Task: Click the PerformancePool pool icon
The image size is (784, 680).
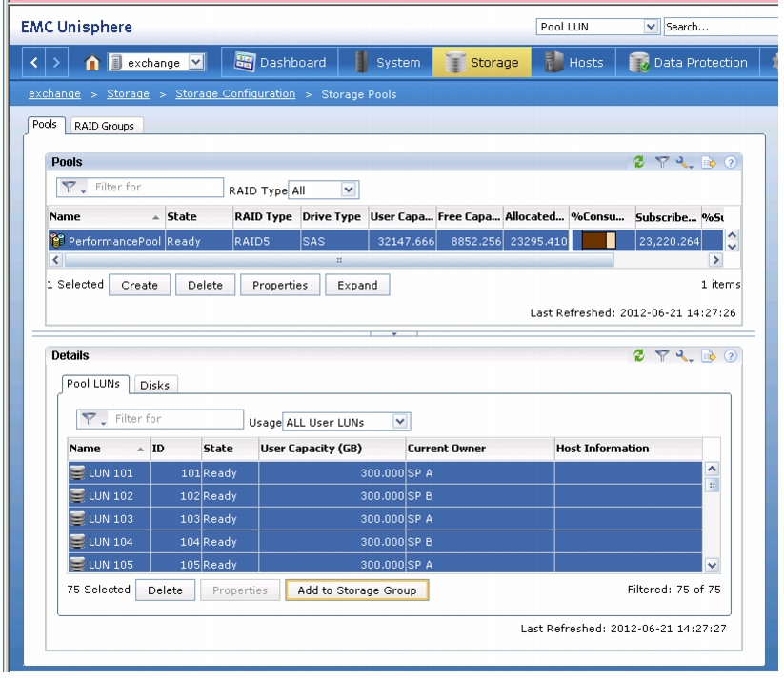Action: point(57,241)
